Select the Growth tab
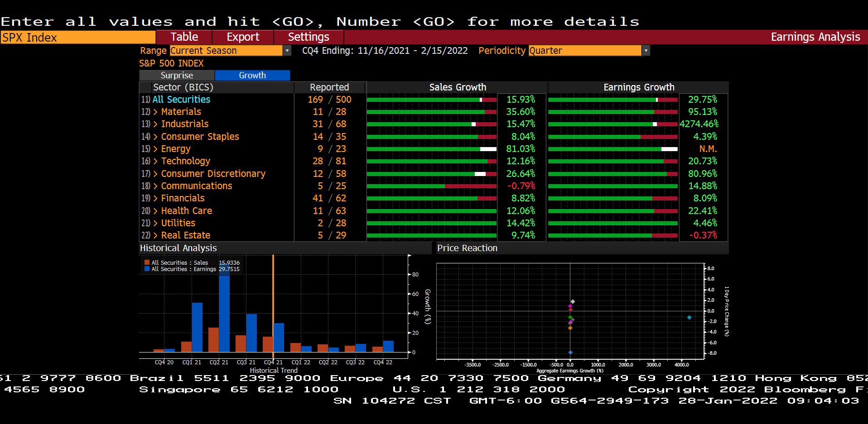868x424 pixels. coord(252,75)
